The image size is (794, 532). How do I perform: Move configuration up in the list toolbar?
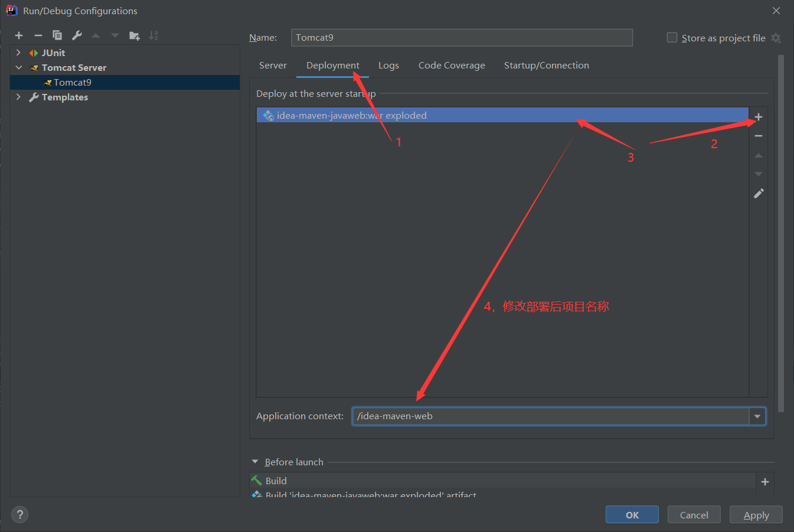point(96,35)
